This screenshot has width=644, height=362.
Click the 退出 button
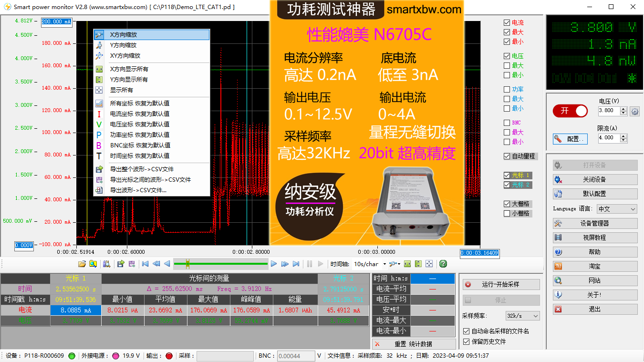(595, 310)
